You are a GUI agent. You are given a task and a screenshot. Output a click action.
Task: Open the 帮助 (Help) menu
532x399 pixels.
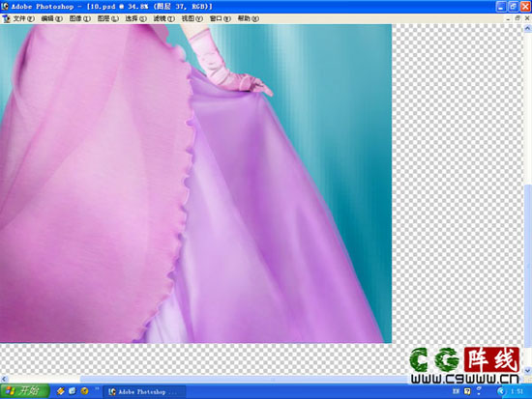(x=248, y=18)
